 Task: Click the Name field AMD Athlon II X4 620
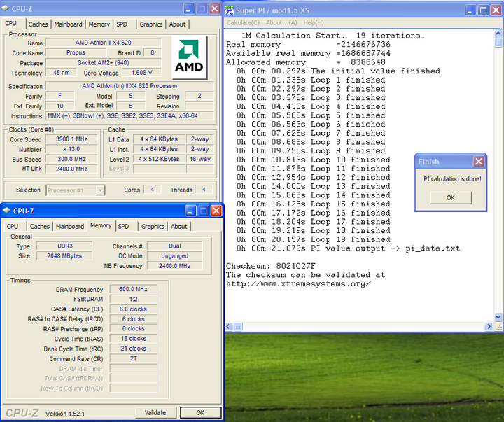coord(103,43)
